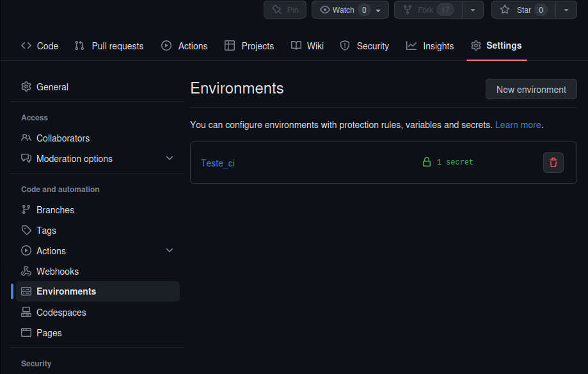The height and width of the screenshot is (374, 588).
Task: Click the Code angle brackets icon
Action: tap(26, 46)
